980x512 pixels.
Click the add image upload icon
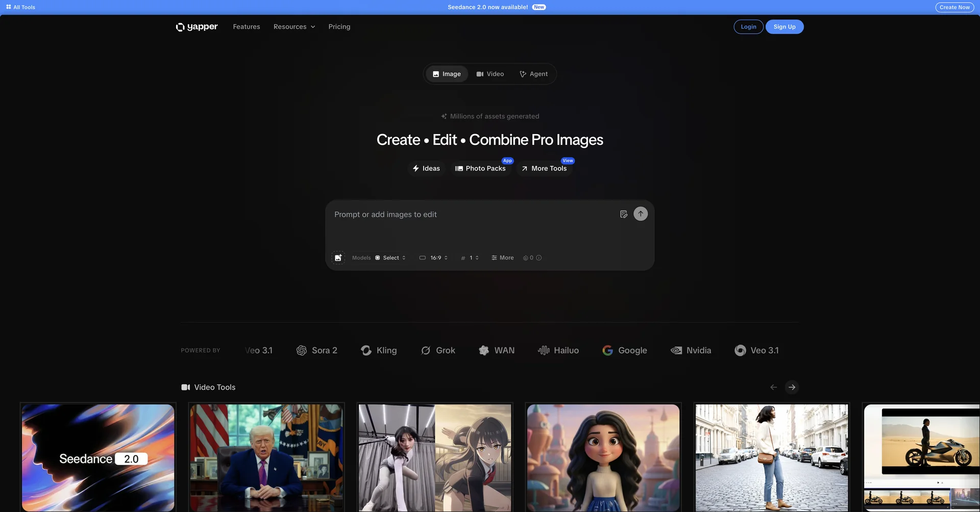[338, 258]
